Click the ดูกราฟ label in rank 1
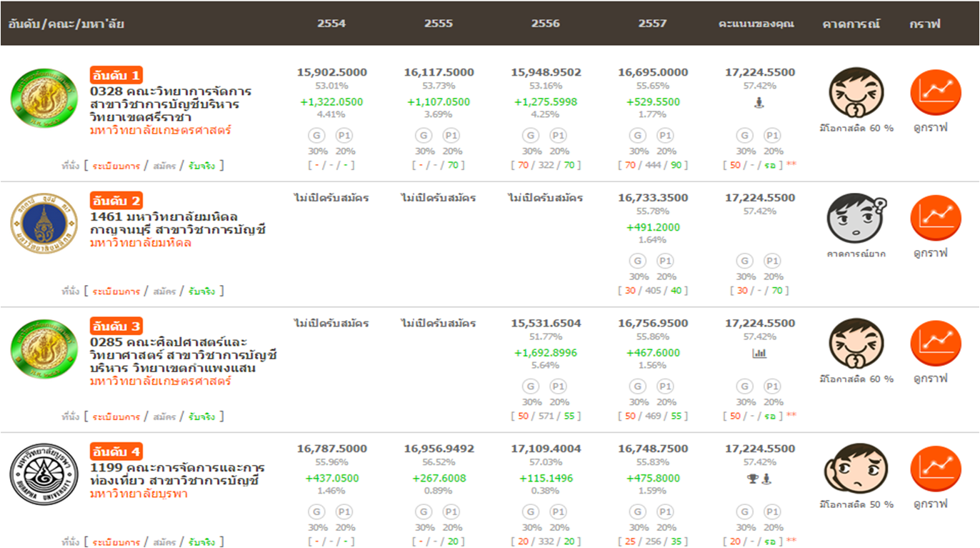980x548 pixels. pyautogui.click(x=931, y=128)
